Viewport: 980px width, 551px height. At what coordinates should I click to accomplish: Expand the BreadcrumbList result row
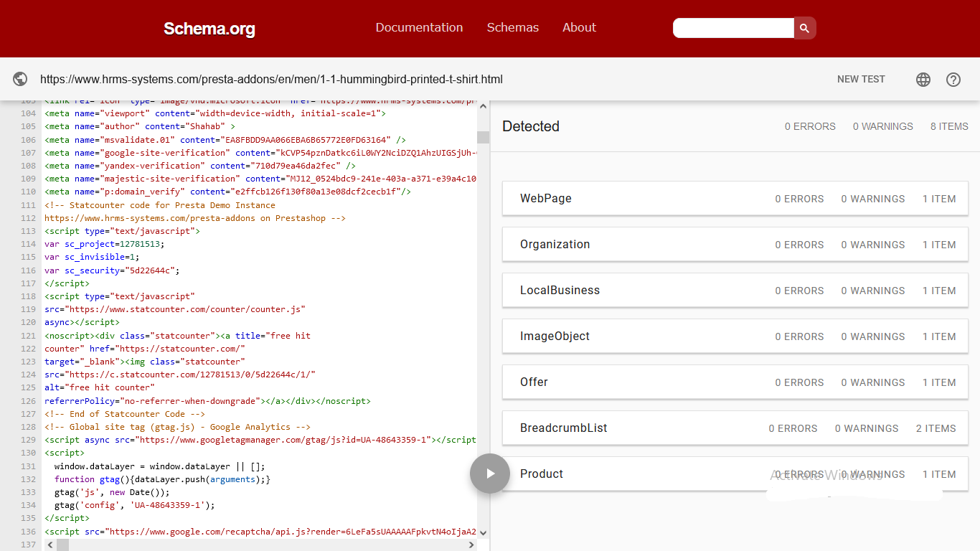pos(735,428)
